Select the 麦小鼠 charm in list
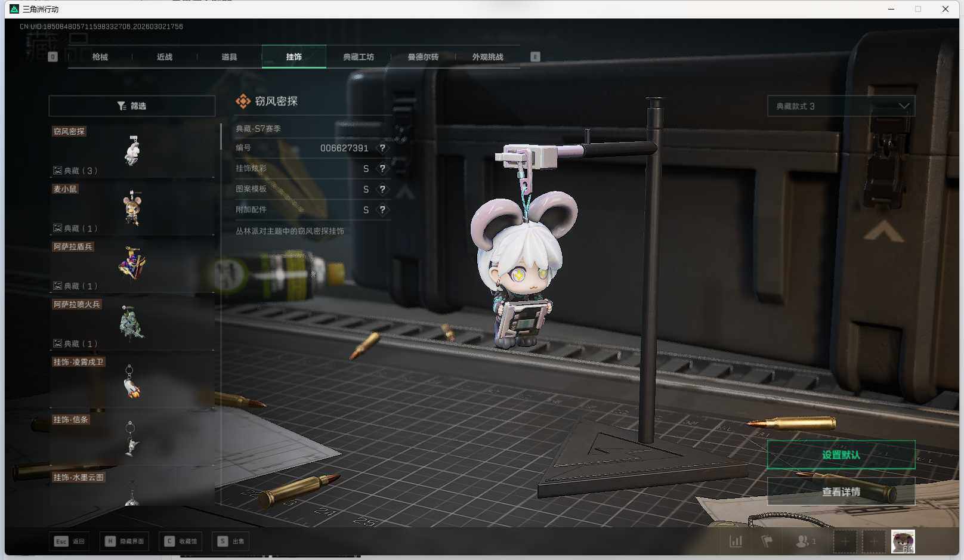The image size is (964, 560). (x=132, y=208)
